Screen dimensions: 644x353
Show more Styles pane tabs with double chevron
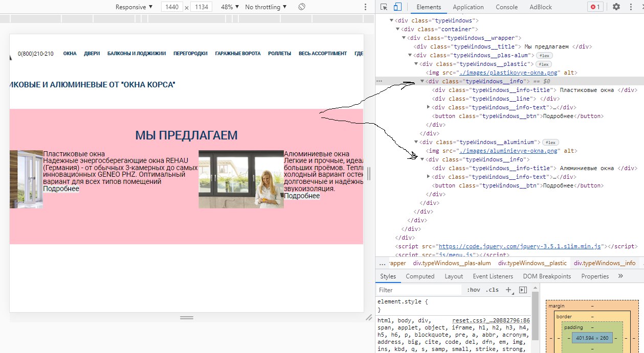point(620,276)
